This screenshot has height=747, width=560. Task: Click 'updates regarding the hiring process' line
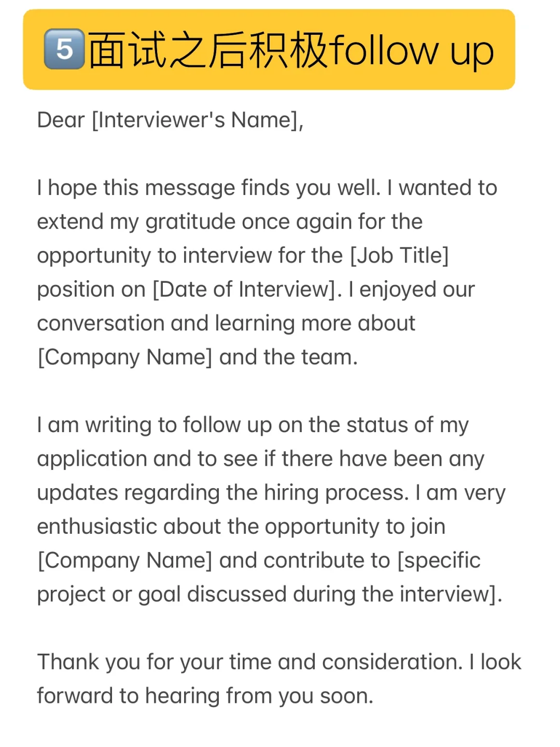(x=271, y=493)
